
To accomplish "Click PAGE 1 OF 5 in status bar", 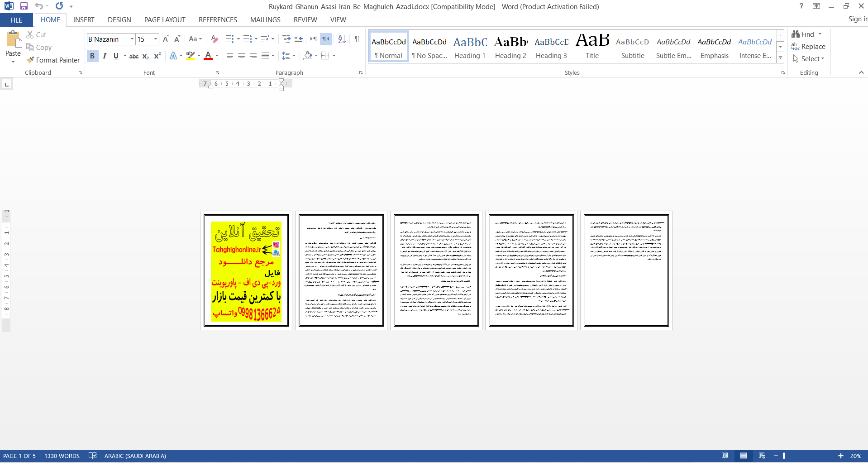I will [x=19, y=456].
